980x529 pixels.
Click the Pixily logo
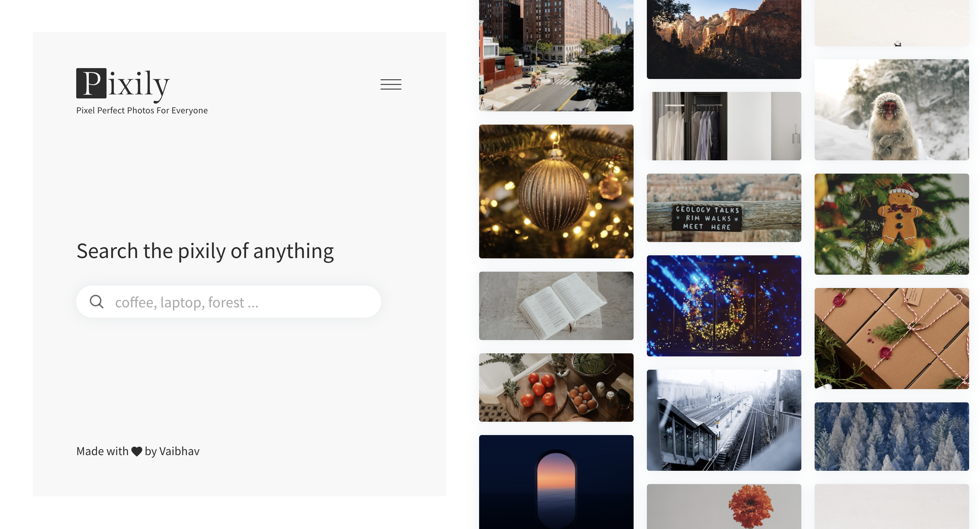click(123, 84)
